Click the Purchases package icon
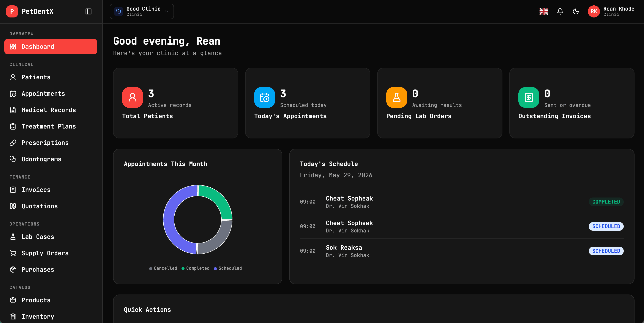This screenshot has width=644, height=323. click(13, 270)
